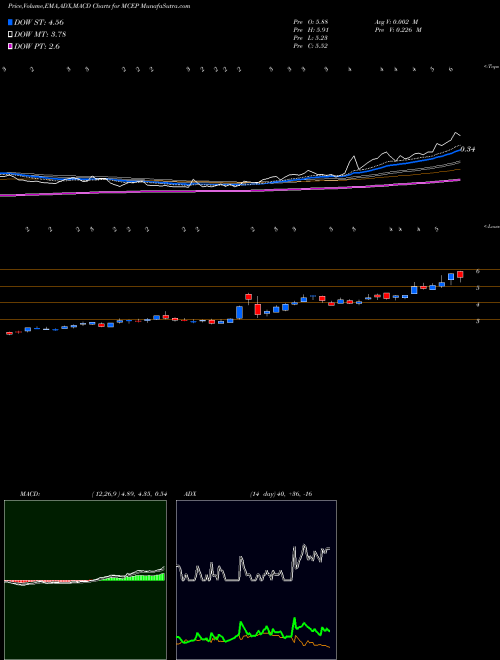
Task: Click the 'MACD:' heading label
Action: click(x=30, y=494)
